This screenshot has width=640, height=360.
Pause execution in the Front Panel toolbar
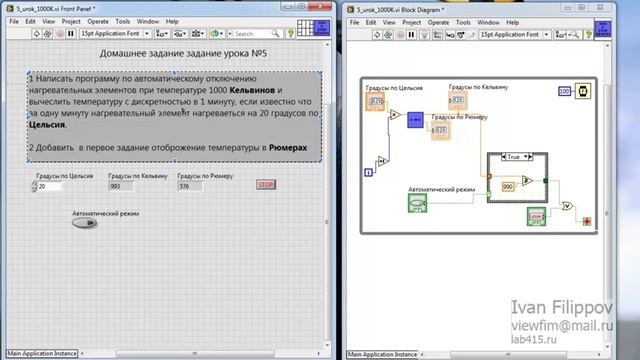click(71, 34)
